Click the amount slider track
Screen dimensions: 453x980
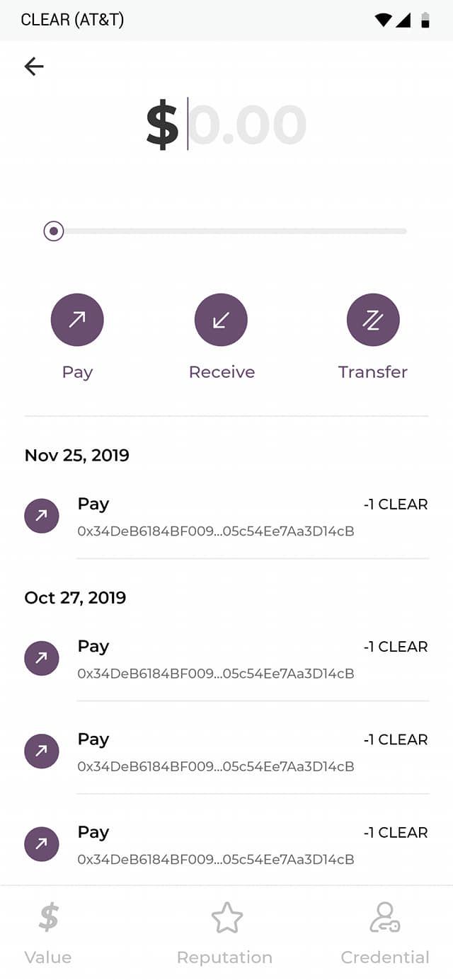point(234,231)
